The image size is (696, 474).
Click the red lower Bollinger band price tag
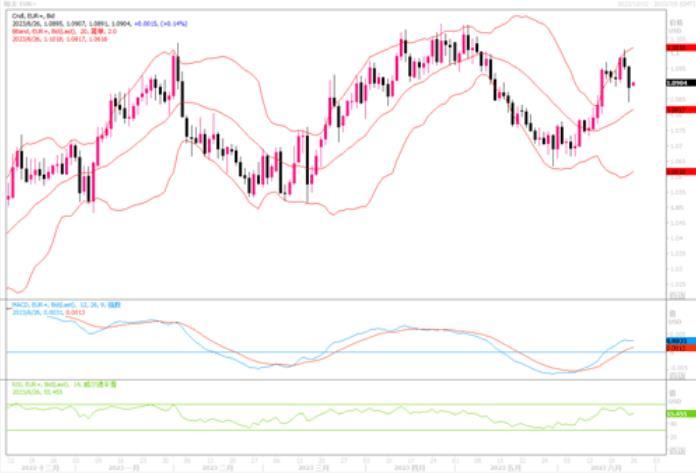pyautogui.click(x=677, y=171)
